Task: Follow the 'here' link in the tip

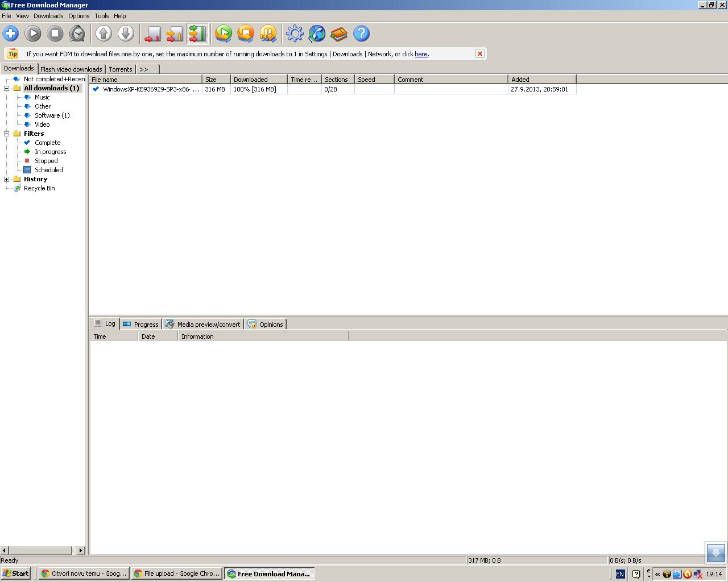Action: pyautogui.click(x=421, y=54)
